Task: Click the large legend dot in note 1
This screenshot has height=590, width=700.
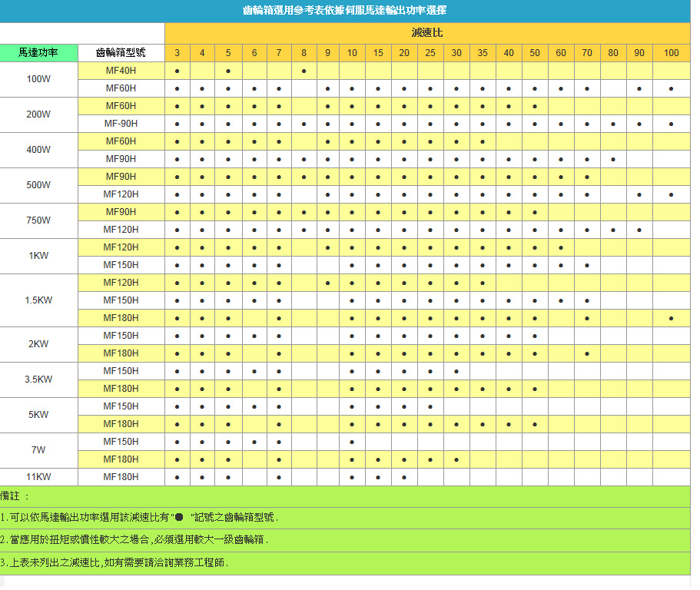Action: click(179, 518)
